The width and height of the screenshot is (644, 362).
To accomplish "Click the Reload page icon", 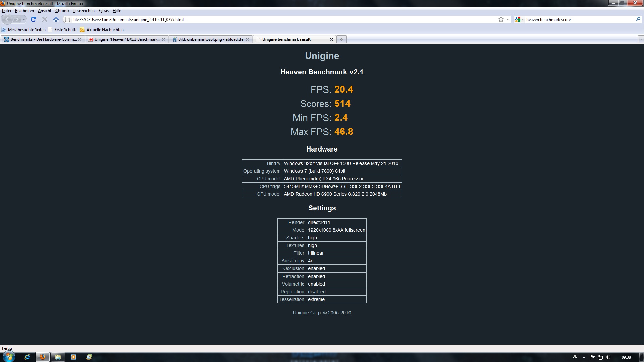I will [33, 19].
